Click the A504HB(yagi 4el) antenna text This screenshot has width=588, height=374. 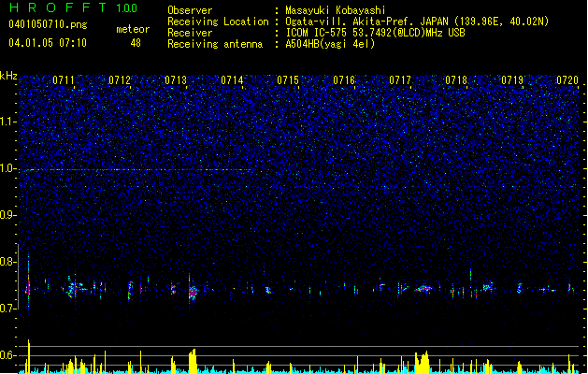click(330, 44)
